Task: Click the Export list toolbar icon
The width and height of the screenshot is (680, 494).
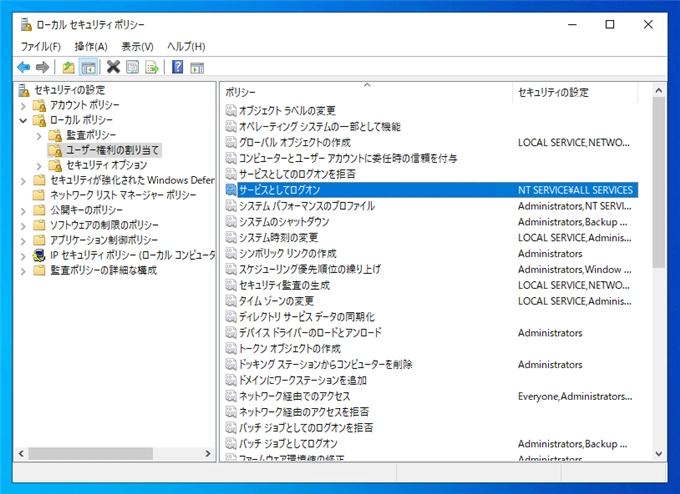Action: tap(152, 67)
